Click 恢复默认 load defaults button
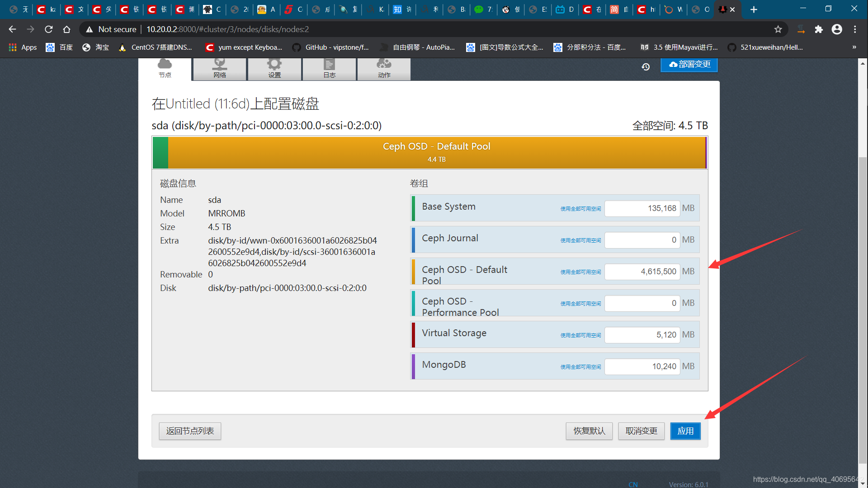This screenshot has width=868, height=488. [x=589, y=431]
